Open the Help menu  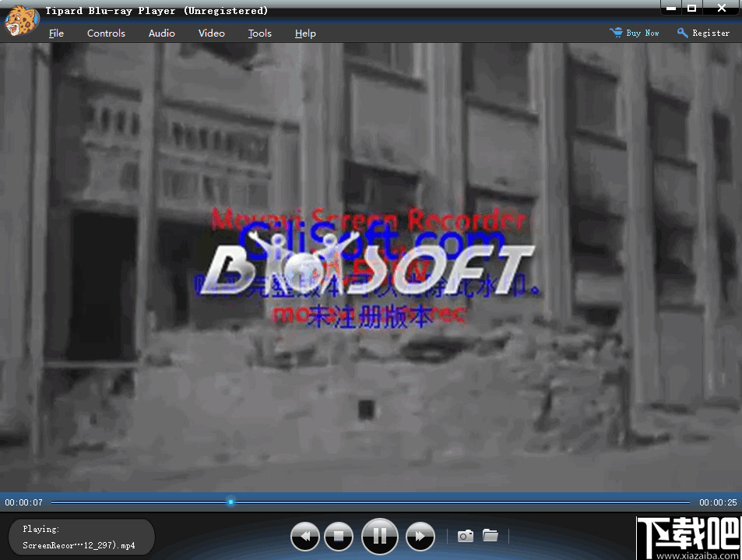(305, 33)
